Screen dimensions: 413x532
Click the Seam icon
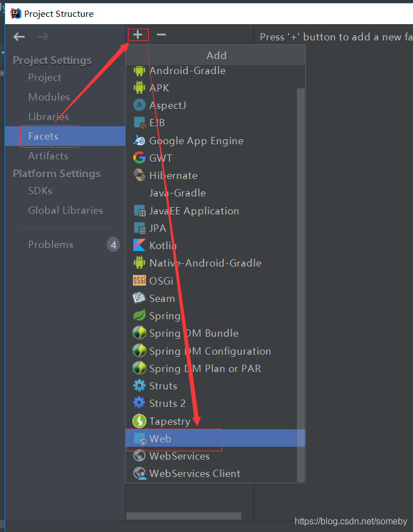[139, 298]
